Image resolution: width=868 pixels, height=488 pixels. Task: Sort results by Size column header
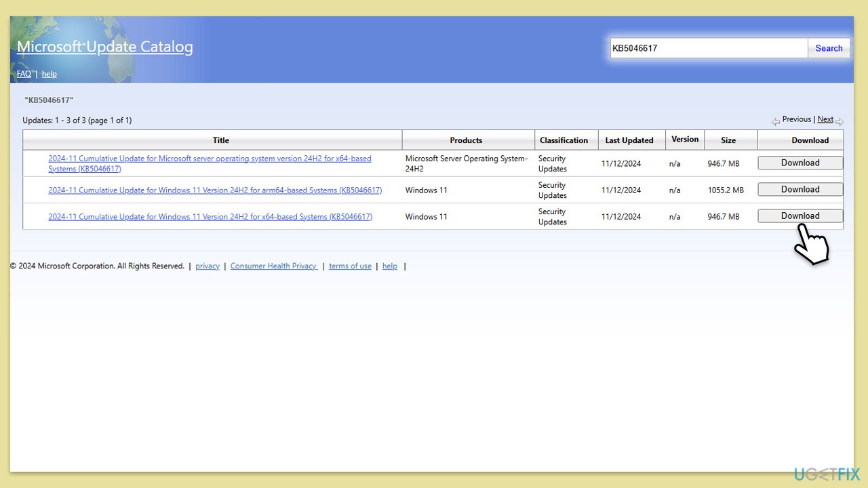click(x=728, y=140)
